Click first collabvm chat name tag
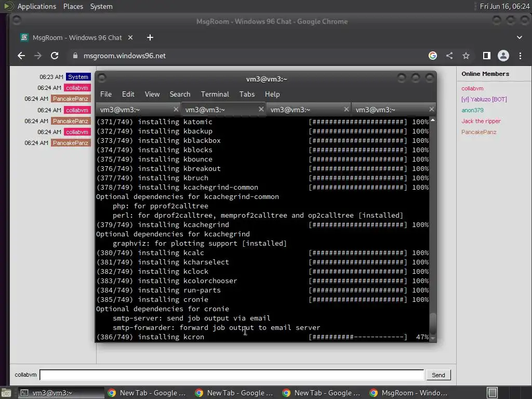 [77, 88]
